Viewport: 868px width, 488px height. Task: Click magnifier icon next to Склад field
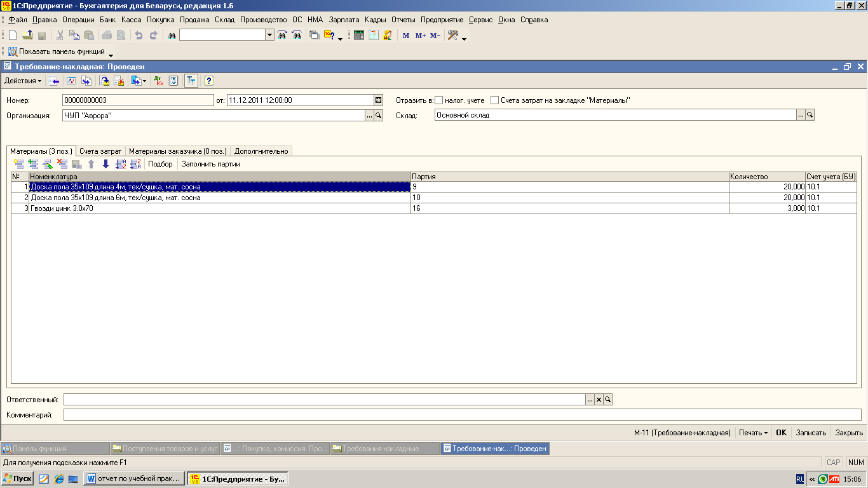pyautogui.click(x=810, y=115)
